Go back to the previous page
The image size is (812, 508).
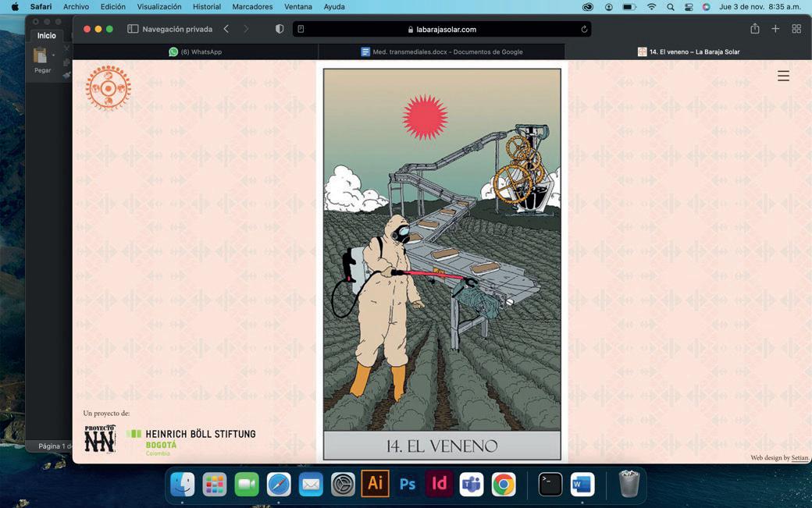[226, 29]
